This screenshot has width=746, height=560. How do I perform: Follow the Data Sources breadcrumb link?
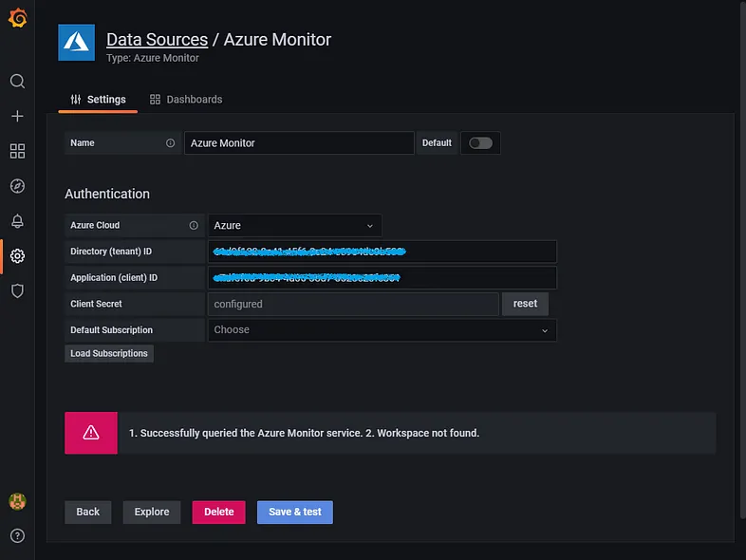pos(157,40)
